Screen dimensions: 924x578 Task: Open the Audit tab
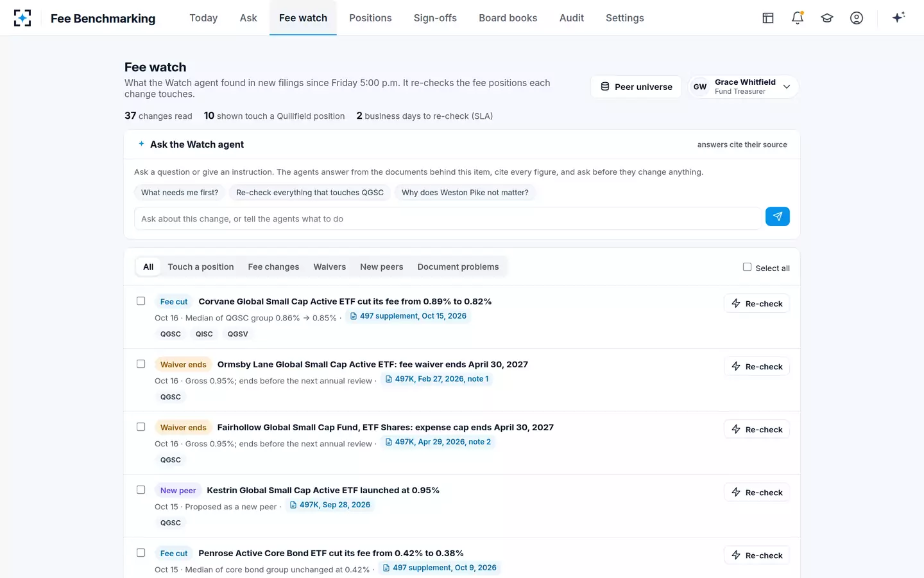coord(572,18)
